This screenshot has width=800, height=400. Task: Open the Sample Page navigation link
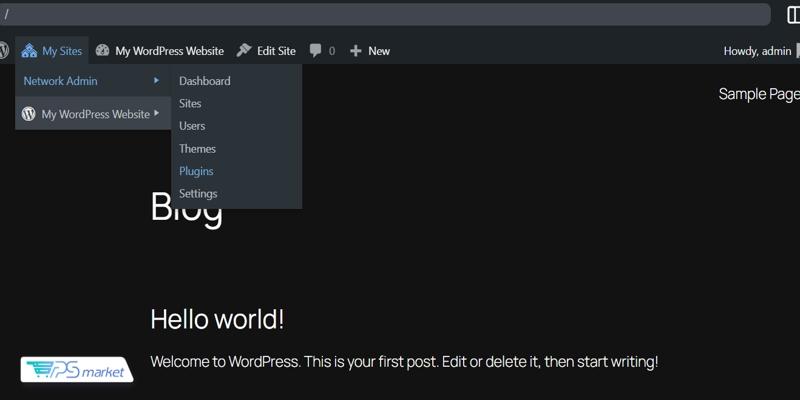point(758,94)
